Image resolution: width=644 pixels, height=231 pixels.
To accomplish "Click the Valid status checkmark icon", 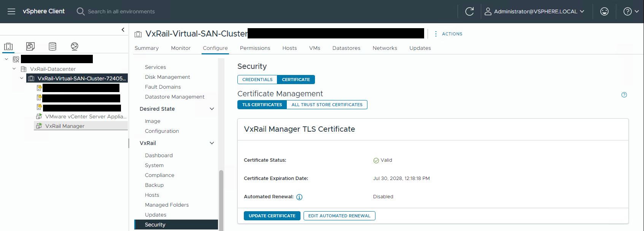I will pyautogui.click(x=376, y=161).
